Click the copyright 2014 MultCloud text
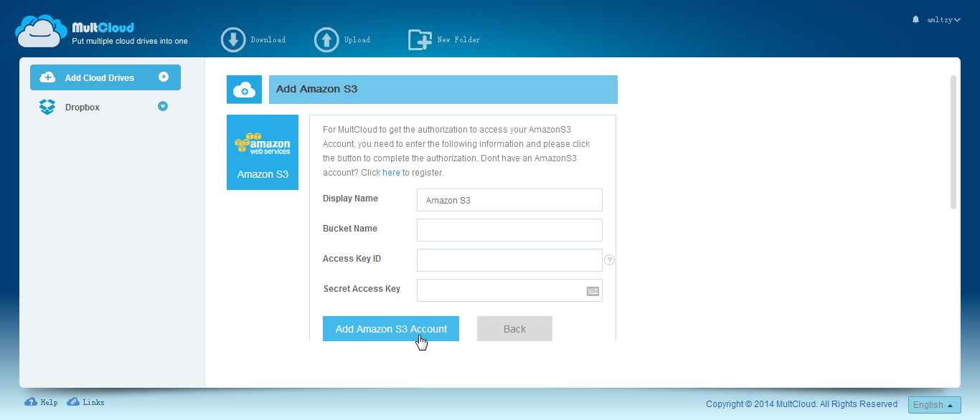Screen dimensions: 980x420 point(801,404)
